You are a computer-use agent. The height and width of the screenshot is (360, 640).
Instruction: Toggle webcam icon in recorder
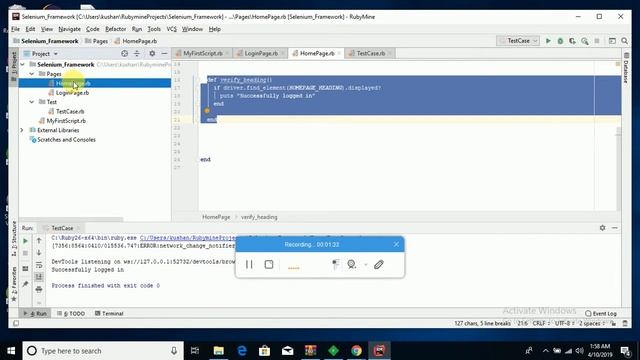click(x=351, y=264)
